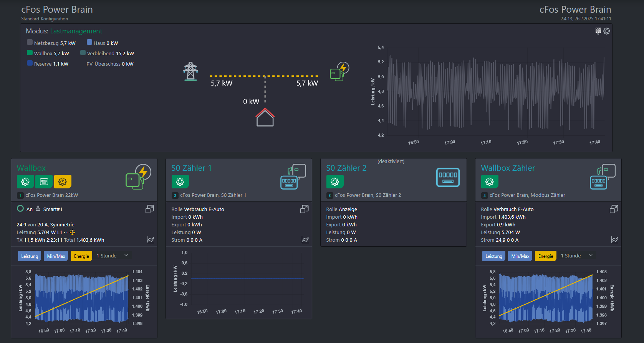This screenshot has height=343, width=644.
Task: Toggle the chart of Wallbox Zähler
Action: [x=615, y=240]
